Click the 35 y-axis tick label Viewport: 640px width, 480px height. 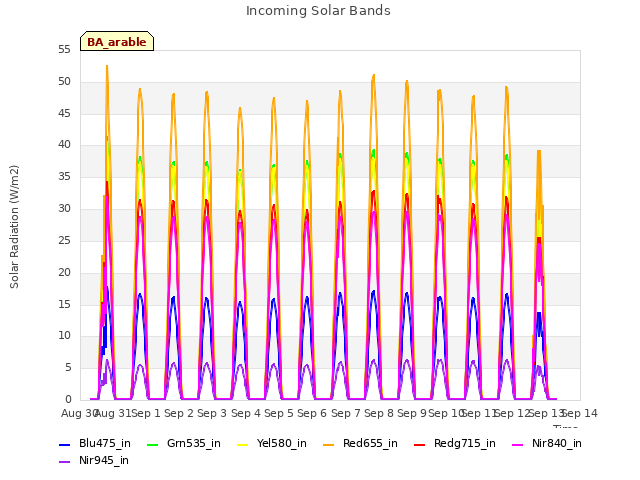pyautogui.click(x=64, y=176)
